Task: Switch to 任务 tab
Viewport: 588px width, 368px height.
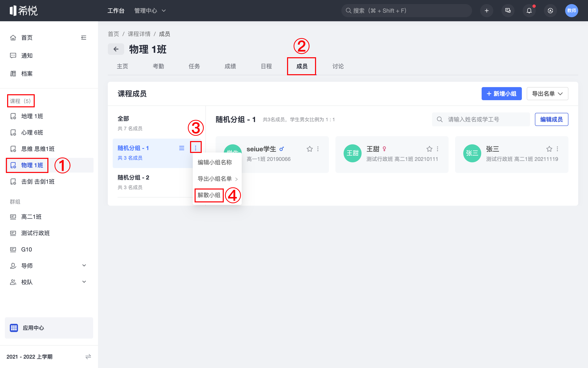Action: (194, 66)
